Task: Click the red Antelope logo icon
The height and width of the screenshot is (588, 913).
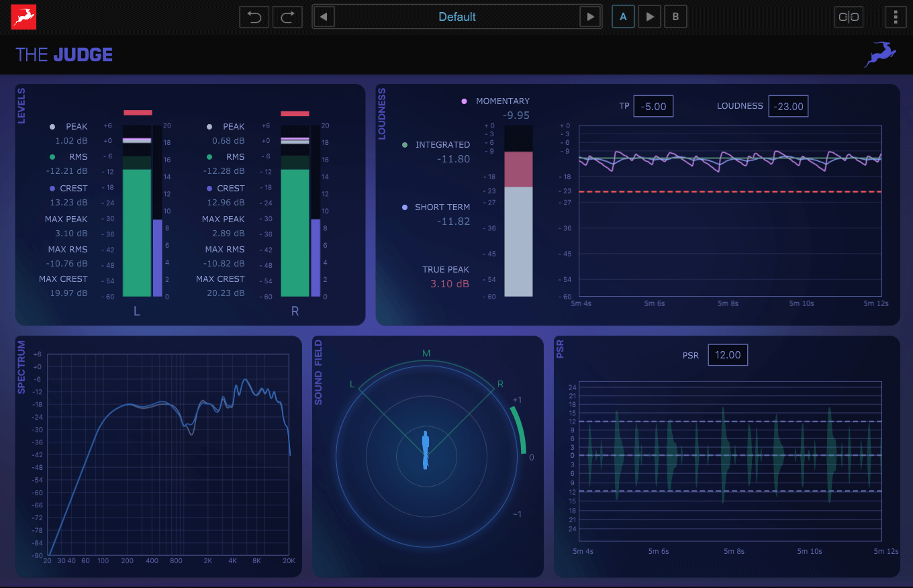Action: (23, 17)
